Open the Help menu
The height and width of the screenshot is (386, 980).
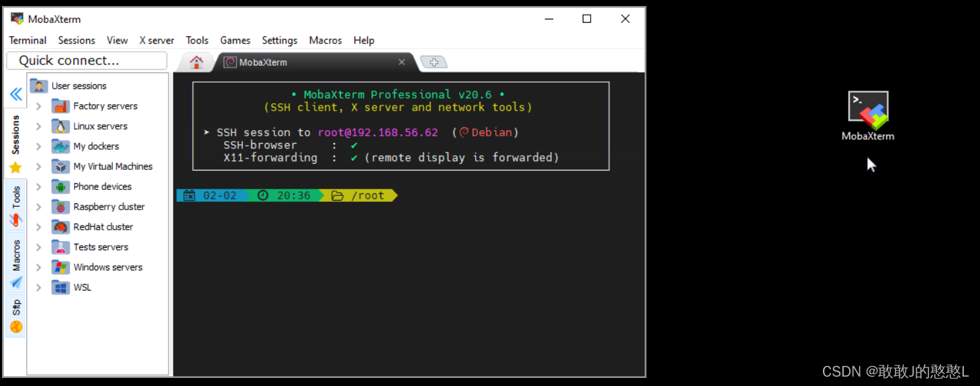(364, 40)
